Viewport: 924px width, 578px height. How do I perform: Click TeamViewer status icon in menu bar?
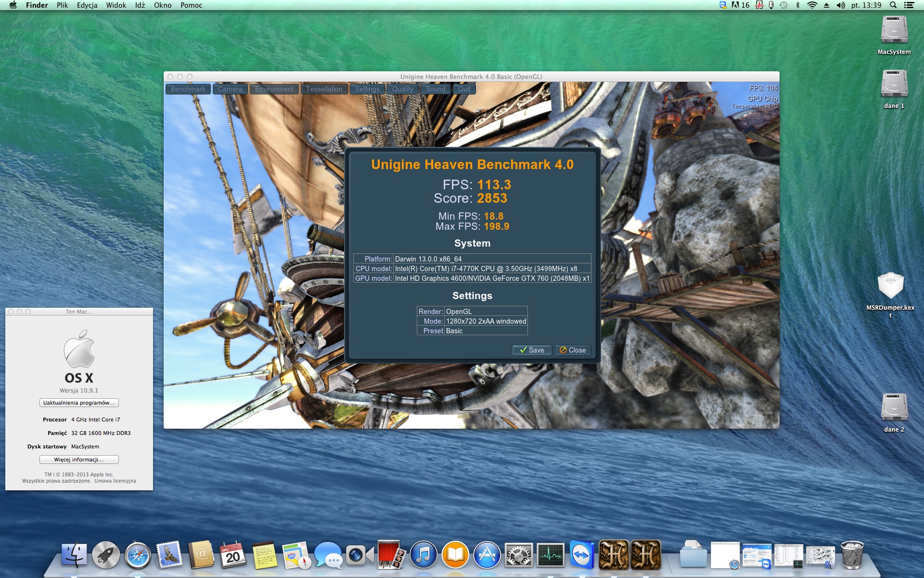point(723,5)
